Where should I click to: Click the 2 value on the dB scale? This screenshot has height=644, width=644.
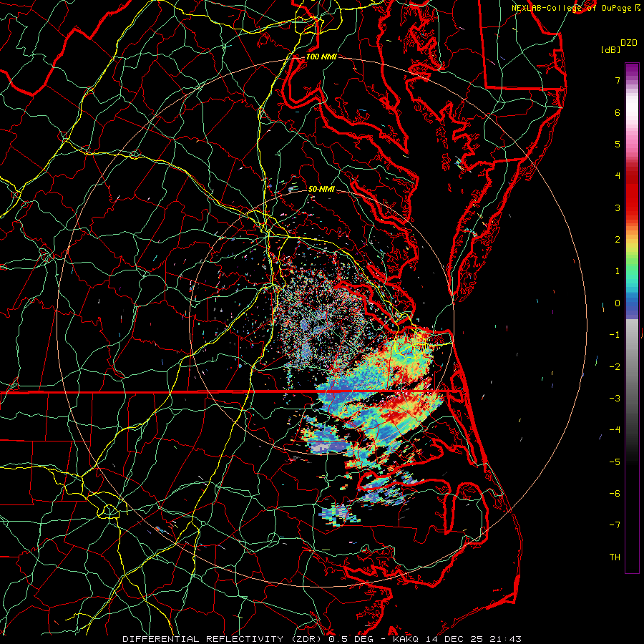[618, 240]
